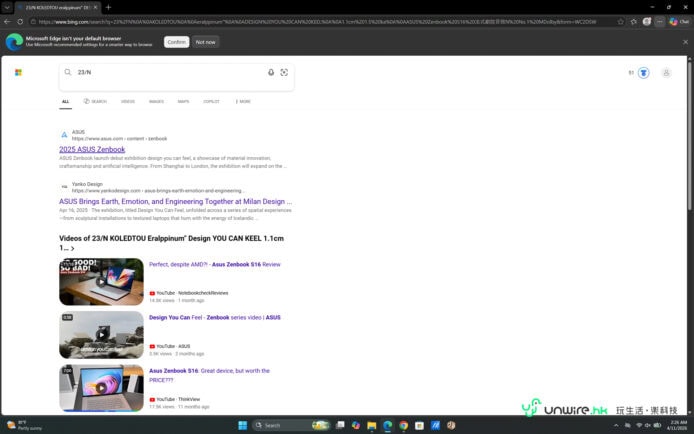This screenshot has width=694, height=434.
Task: Click the Microsoft logo on the Bing page
Action: [x=18, y=72]
